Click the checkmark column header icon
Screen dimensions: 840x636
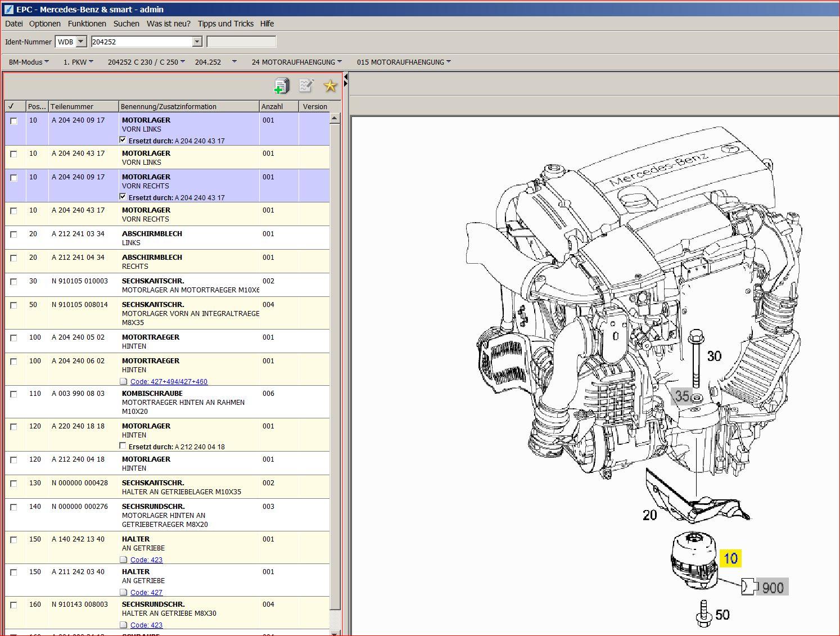(x=11, y=106)
